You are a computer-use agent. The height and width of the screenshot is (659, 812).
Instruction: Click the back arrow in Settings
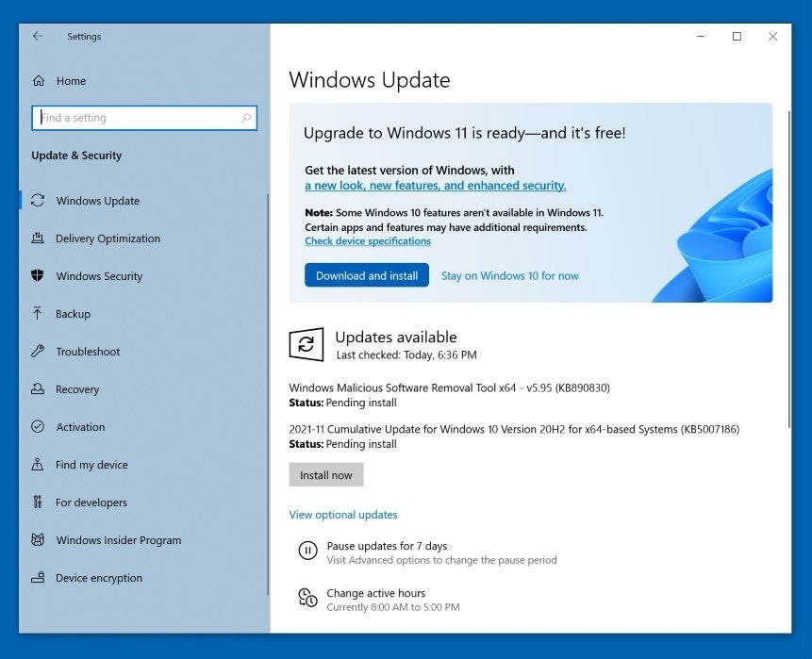(x=38, y=36)
